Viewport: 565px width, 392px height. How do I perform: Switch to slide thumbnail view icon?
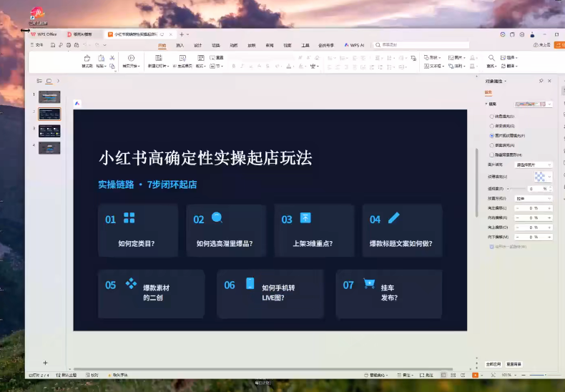pyautogui.click(x=49, y=81)
